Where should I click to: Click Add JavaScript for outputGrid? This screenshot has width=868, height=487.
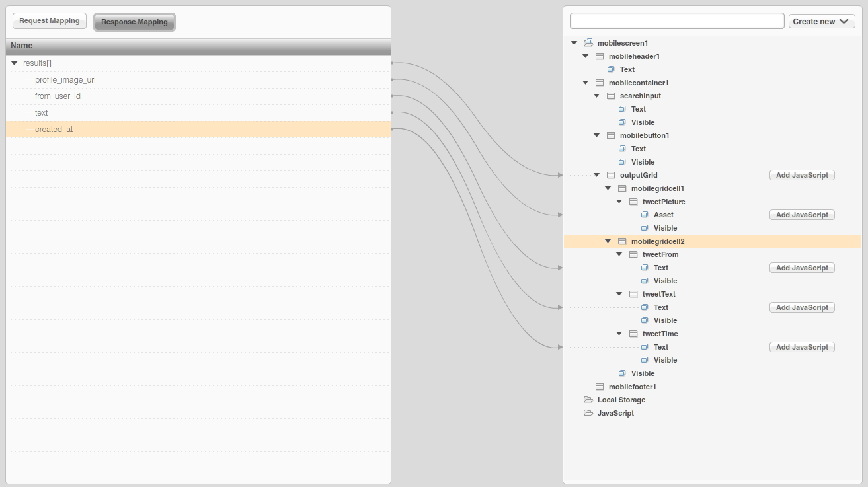(802, 175)
